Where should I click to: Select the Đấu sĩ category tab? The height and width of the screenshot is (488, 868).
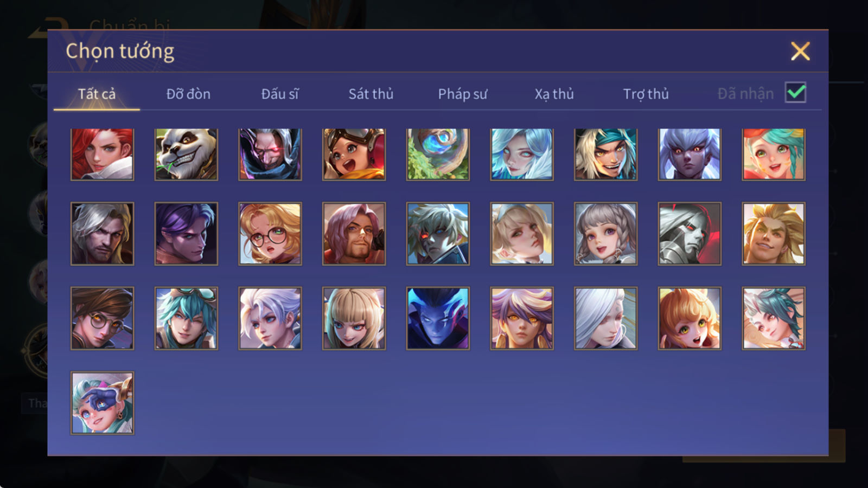280,94
